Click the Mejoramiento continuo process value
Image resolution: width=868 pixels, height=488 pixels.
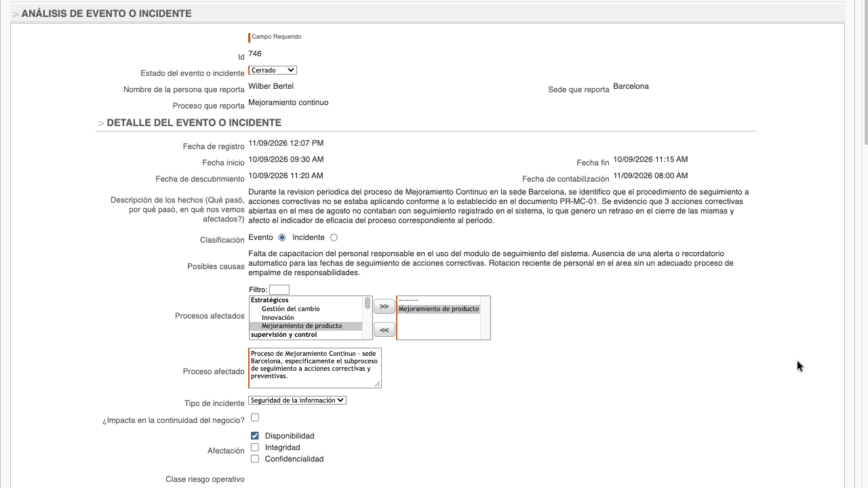click(288, 102)
